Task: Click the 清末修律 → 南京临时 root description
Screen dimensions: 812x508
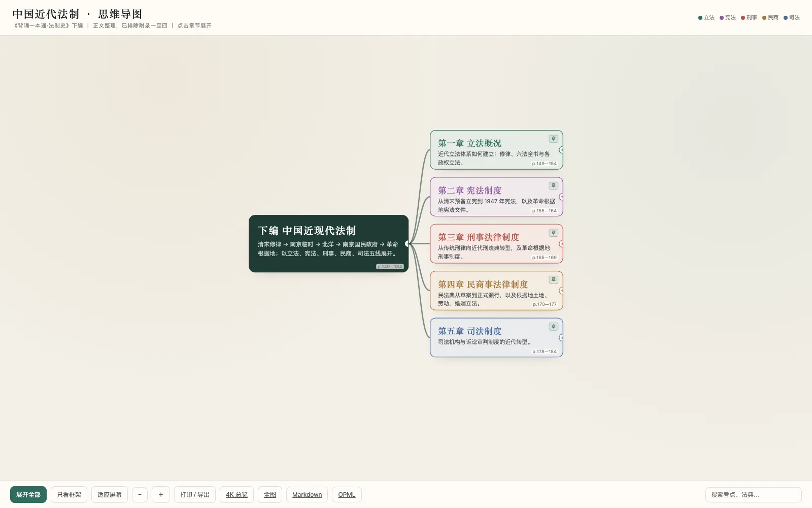Action: pos(328,249)
